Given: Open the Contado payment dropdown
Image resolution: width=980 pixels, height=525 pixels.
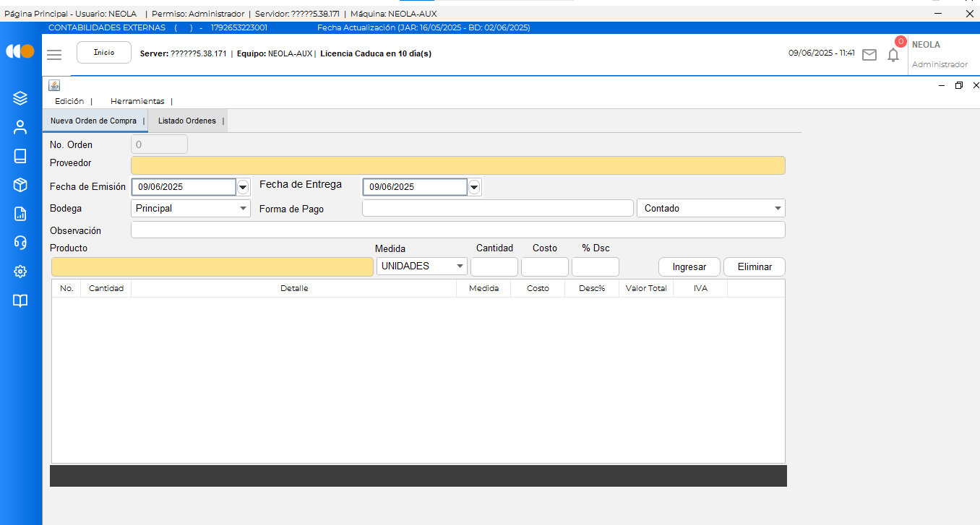Looking at the screenshot, I should point(710,208).
